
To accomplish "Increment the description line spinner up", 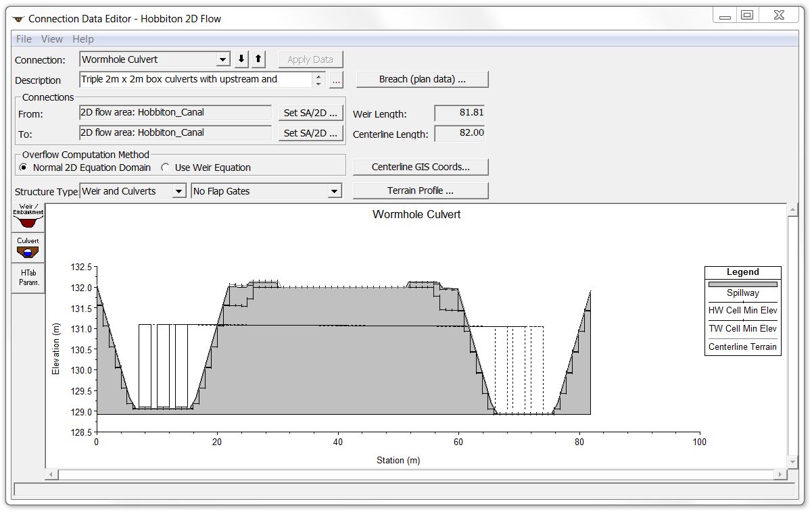I will [x=319, y=76].
